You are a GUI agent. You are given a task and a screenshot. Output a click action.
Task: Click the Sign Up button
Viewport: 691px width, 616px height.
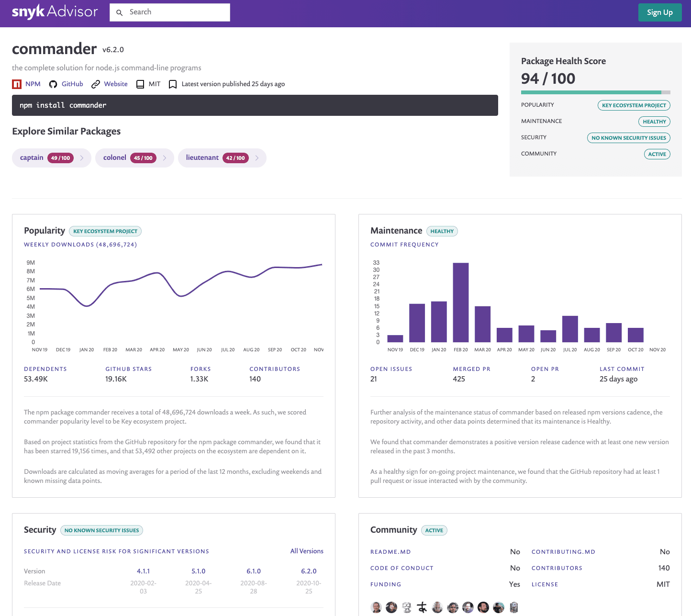(x=660, y=12)
